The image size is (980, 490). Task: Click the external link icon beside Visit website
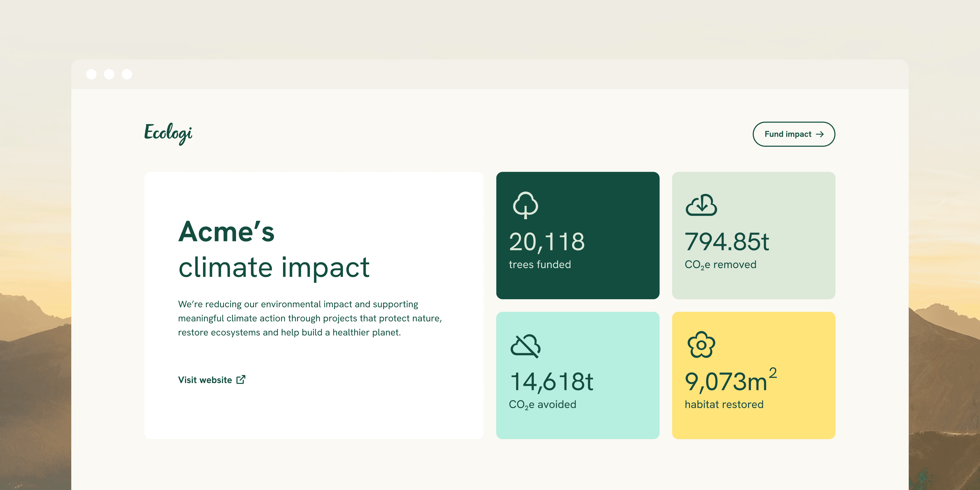[x=241, y=379]
